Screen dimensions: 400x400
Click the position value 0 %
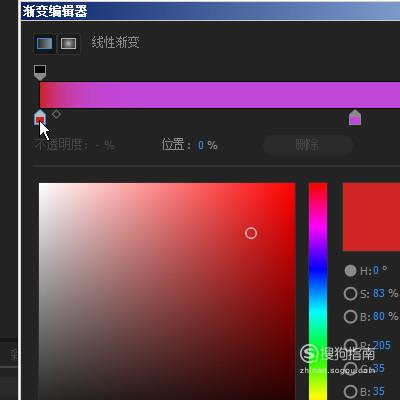click(207, 145)
